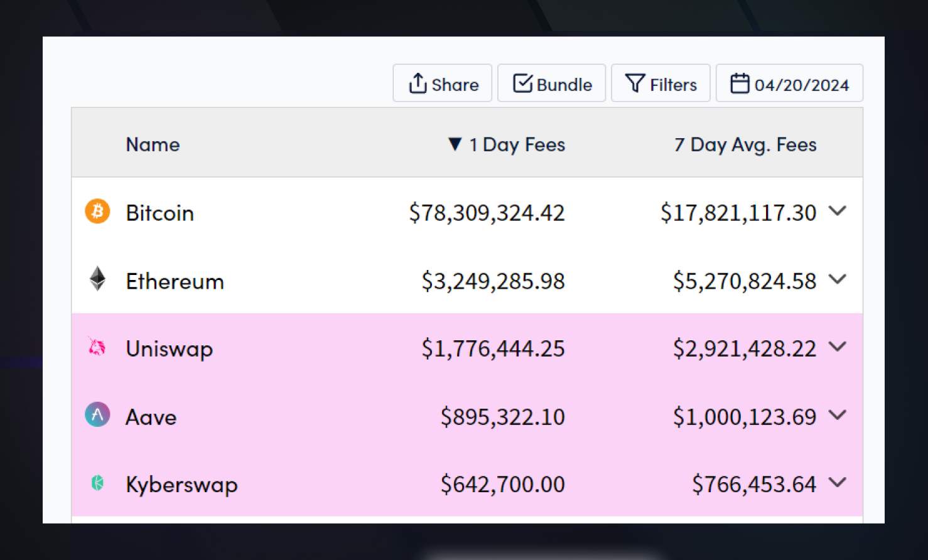Select the Aave name text
The width and height of the screenshot is (928, 560).
coord(151,417)
